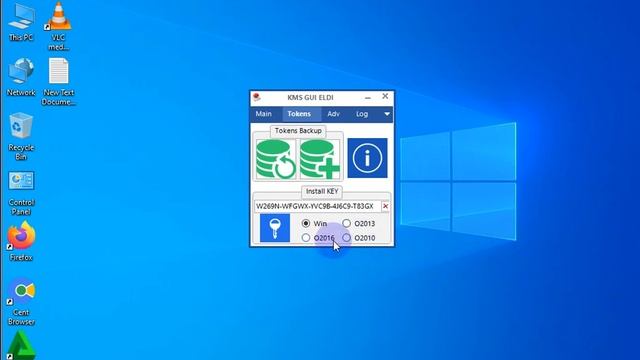This screenshot has height=360, width=640.
Task: Click the Install KEY group label
Action: click(322, 191)
